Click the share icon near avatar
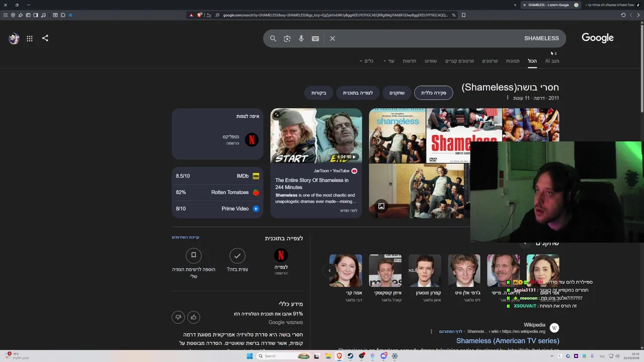644x362 pixels. tap(45, 38)
